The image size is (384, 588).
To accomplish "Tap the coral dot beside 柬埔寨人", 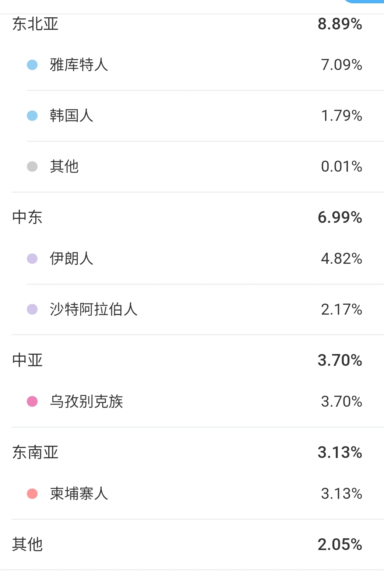I will pyautogui.click(x=32, y=494).
